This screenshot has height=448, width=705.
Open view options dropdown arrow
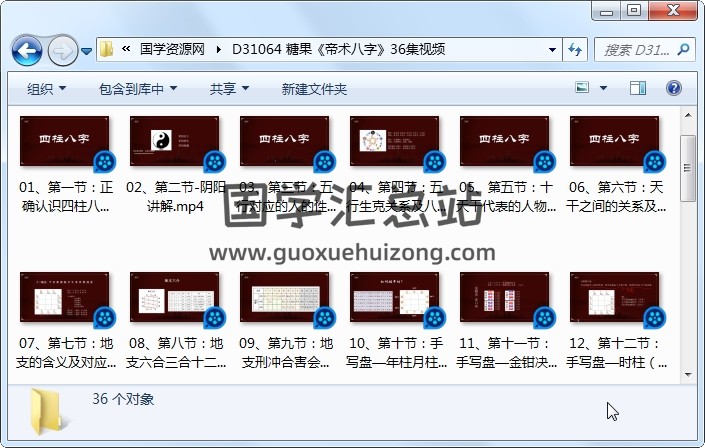tap(603, 88)
